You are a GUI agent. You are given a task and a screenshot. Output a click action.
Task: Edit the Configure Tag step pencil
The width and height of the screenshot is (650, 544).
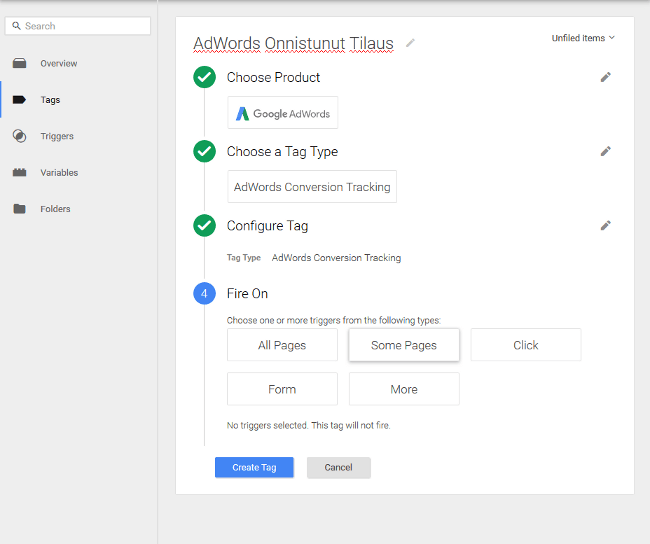tap(606, 226)
